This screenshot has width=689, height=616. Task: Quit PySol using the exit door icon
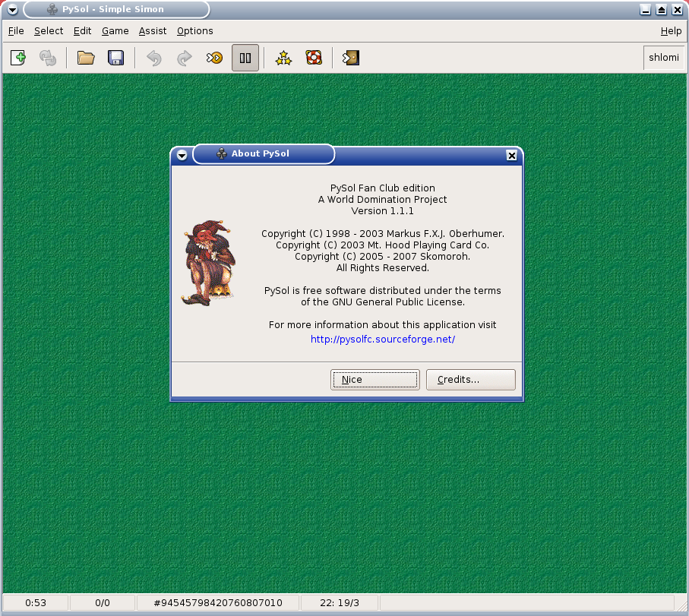click(351, 58)
